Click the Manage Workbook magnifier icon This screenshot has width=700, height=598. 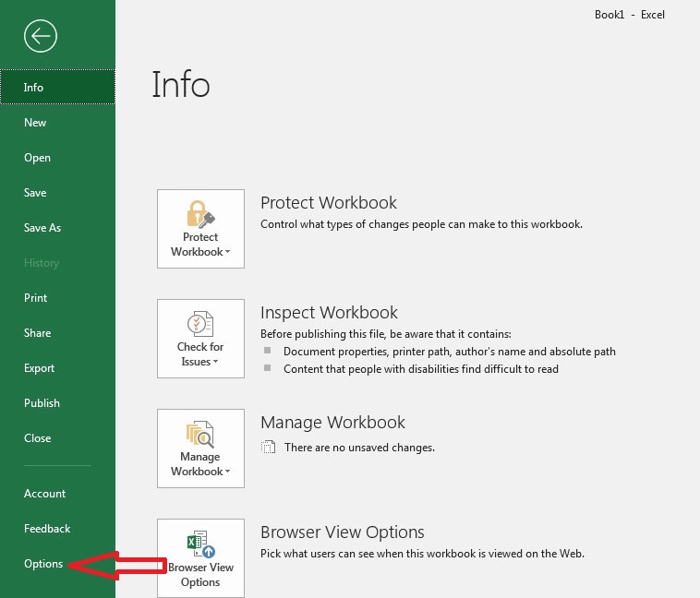click(x=200, y=434)
